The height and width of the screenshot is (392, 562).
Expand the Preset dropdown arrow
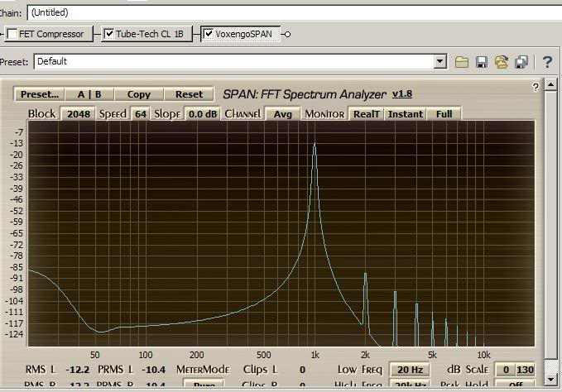coord(440,62)
